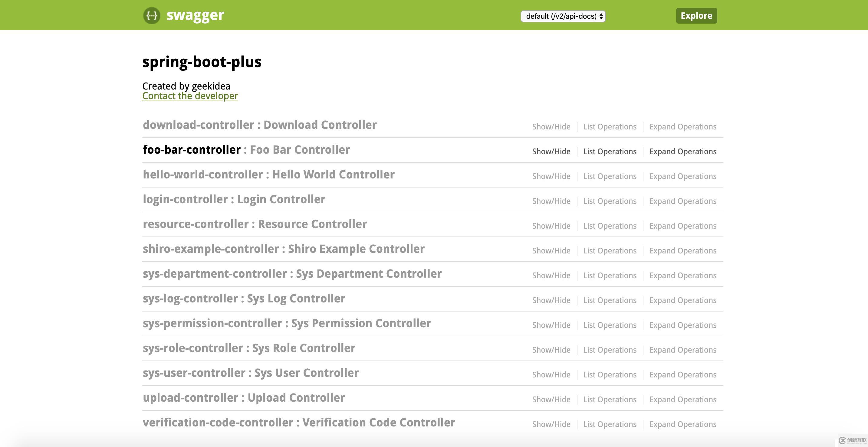List Operations for hello-world-controller

click(610, 176)
